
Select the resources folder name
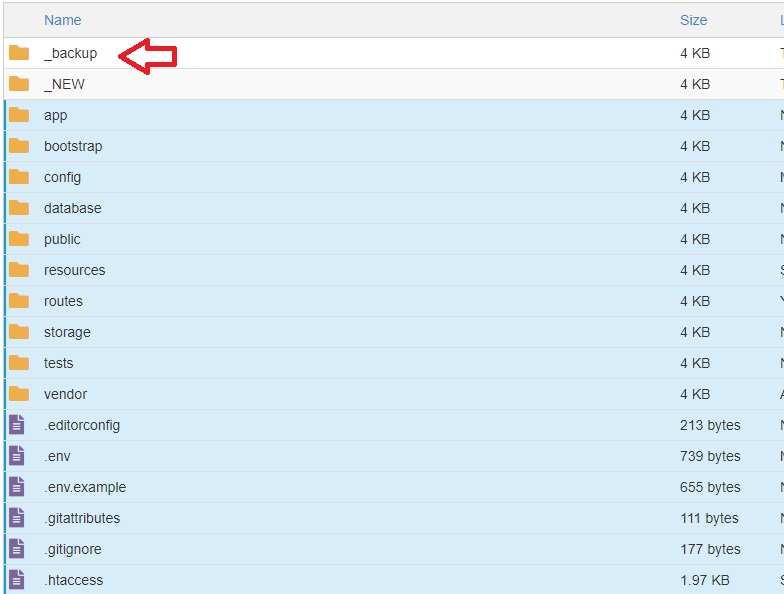click(x=74, y=270)
